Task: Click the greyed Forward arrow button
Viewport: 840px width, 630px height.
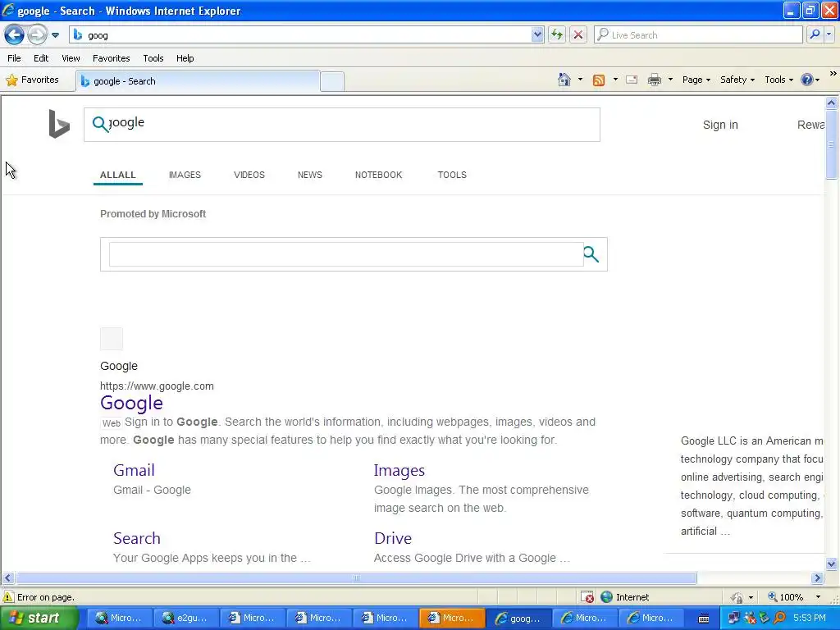Action: pyautogui.click(x=37, y=35)
